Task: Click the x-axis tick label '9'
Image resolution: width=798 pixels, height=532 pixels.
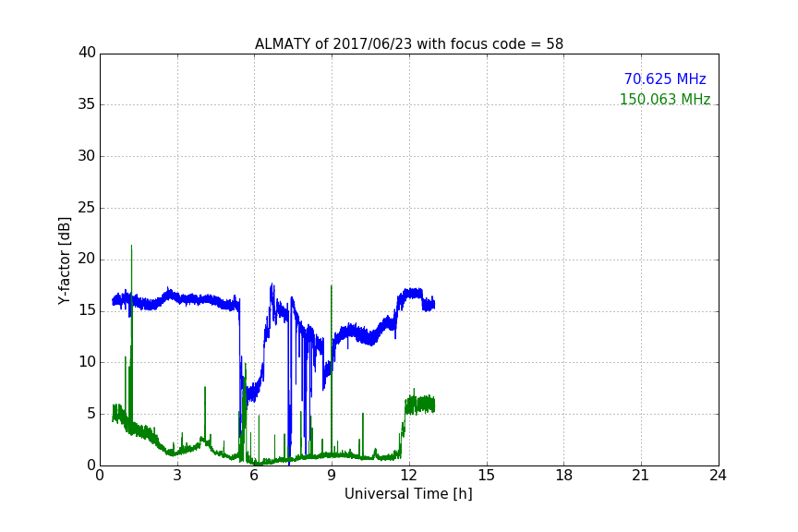Action: point(332,476)
